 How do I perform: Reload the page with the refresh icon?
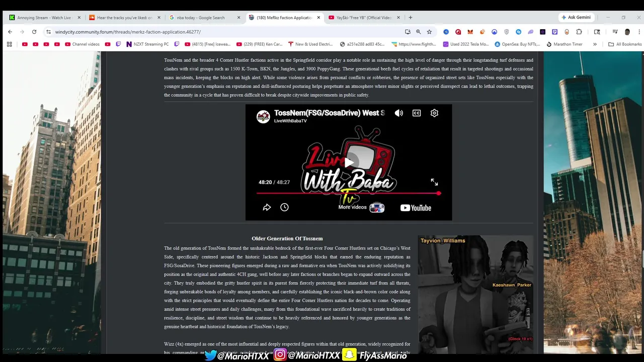click(34, 32)
